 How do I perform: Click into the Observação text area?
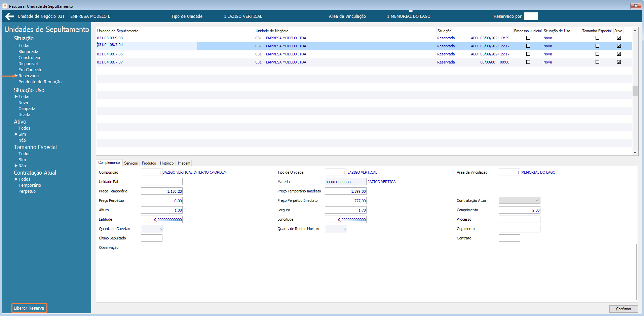coord(388,272)
